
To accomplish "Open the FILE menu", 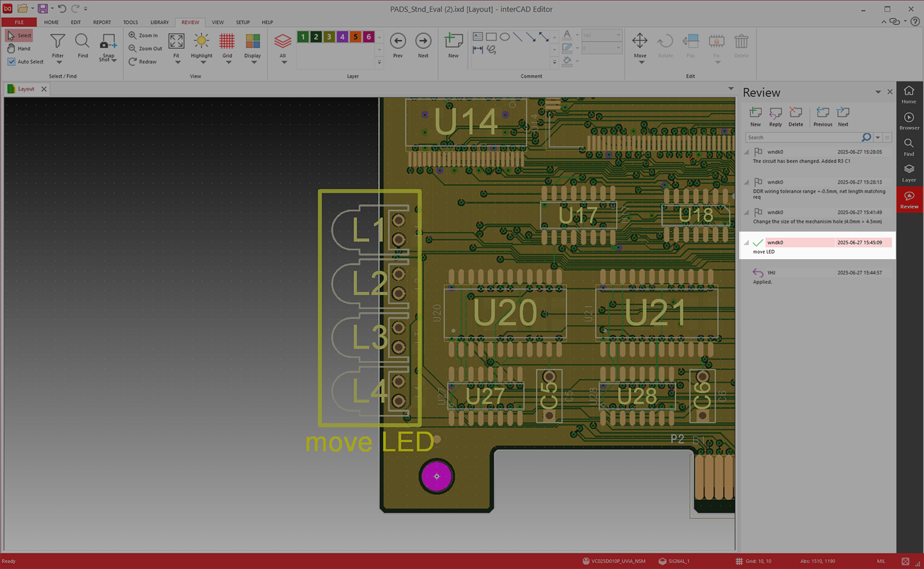I will pos(19,22).
